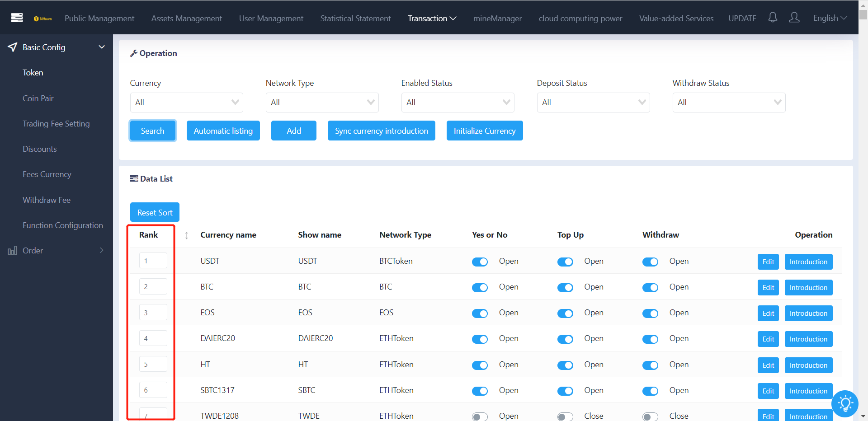Toggle SBTC1317 Withdraw switch
868x421 pixels.
[x=650, y=391]
